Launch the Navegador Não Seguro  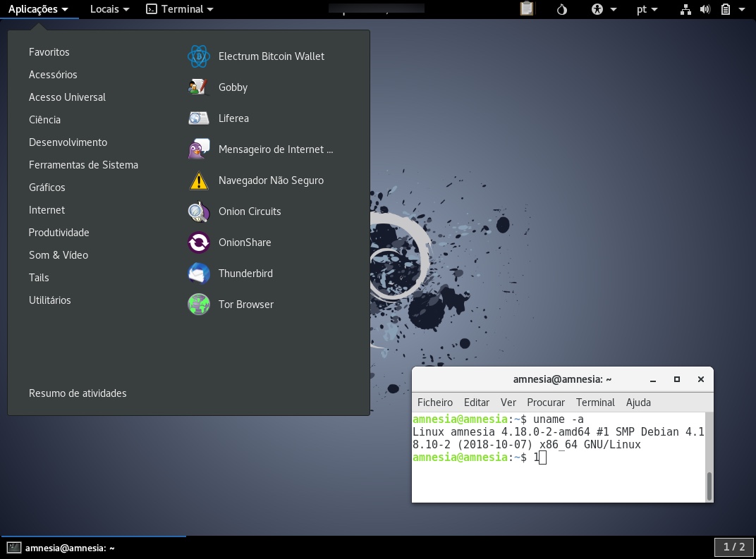click(x=271, y=180)
